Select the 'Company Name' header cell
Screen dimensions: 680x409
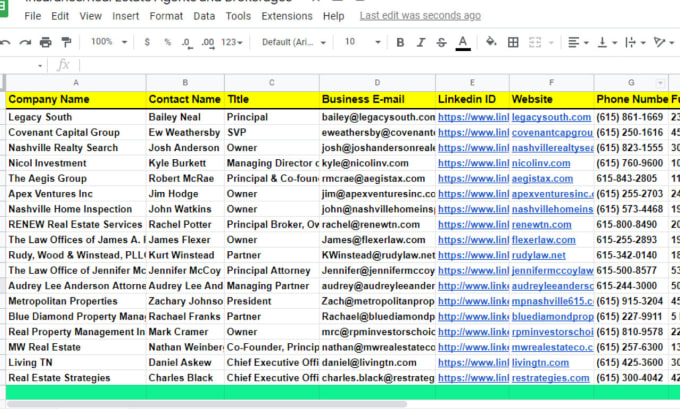click(x=76, y=99)
